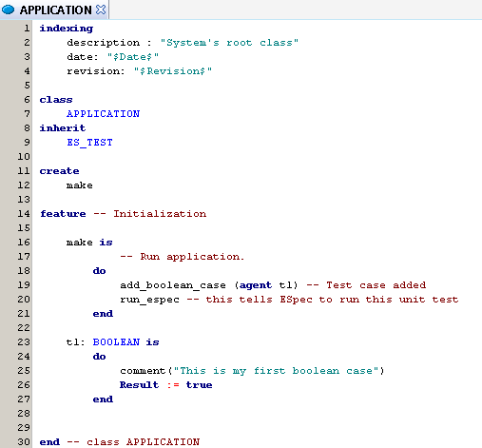Click the empty line 28 in editor
The width and height of the screenshot is (482, 448).
[257, 414]
